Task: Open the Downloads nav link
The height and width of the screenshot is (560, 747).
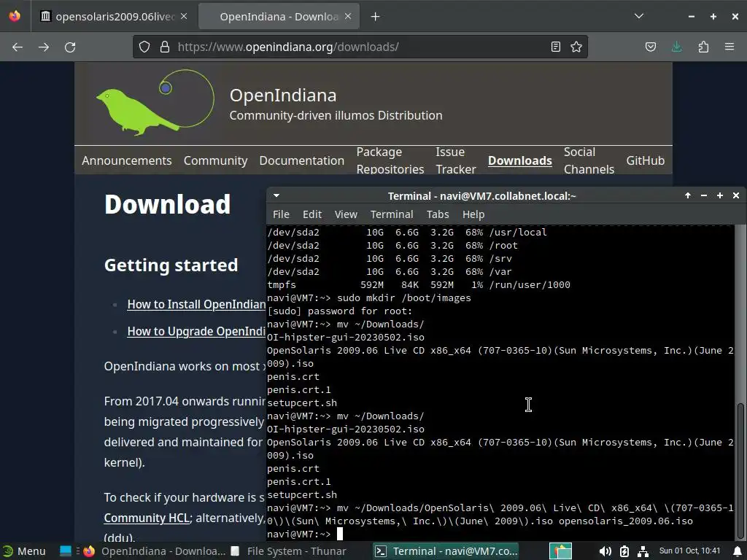Action: [519, 160]
